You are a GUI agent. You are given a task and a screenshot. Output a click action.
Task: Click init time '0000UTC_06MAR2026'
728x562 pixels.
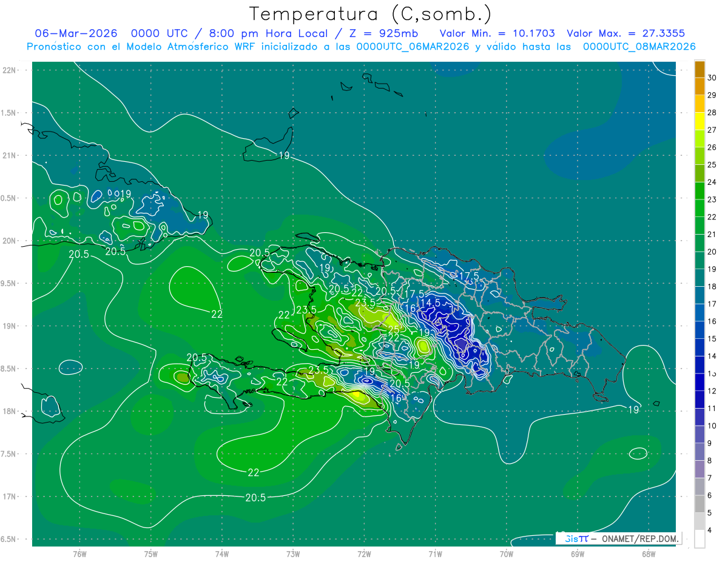[x=412, y=47]
